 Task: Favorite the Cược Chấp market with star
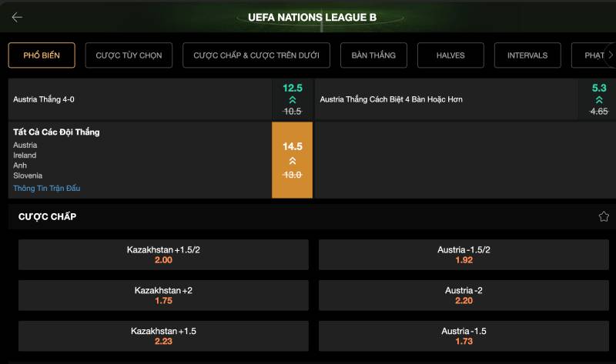pyautogui.click(x=604, y=216)
